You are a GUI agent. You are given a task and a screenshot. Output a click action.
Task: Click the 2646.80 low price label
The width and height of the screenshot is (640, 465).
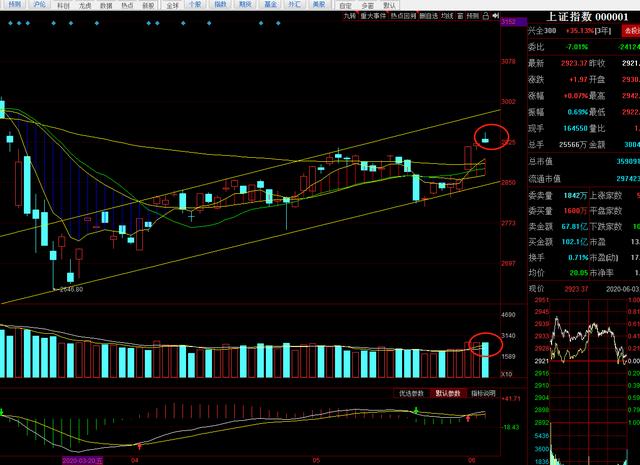tap(71, 289)
